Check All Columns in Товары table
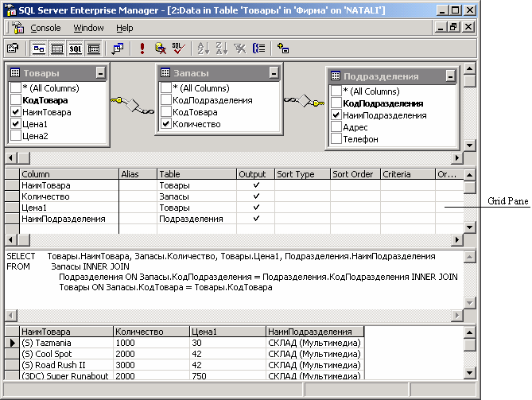 [x=16, y=87]
